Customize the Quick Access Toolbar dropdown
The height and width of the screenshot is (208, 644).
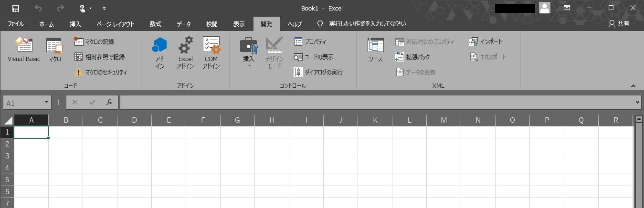click(104, 9)
